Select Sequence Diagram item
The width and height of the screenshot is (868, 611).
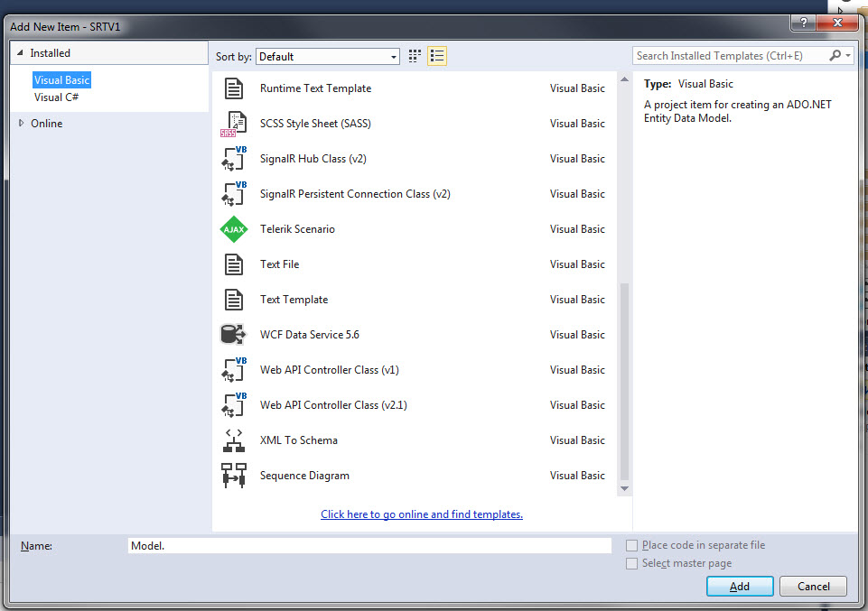(x=415, y=476)
